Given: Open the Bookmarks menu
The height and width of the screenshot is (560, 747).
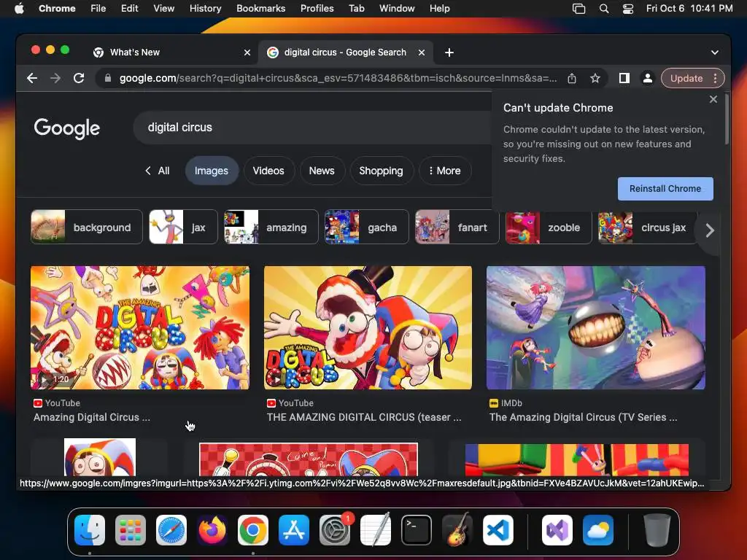Looking at the screenshot, I should coord(260,8).
